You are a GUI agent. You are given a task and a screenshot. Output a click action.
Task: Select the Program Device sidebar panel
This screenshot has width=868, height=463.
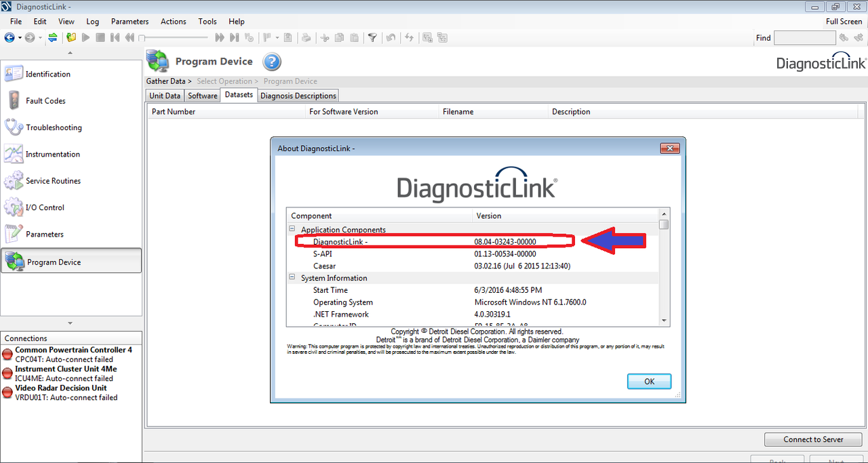click(71, 261)
